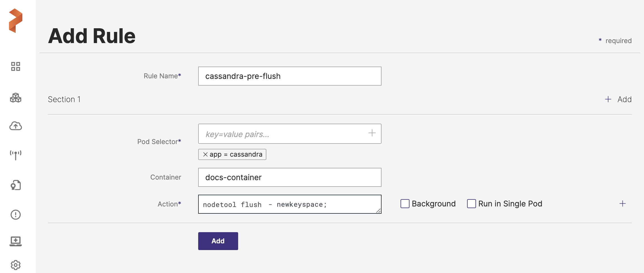Open the dashboard grid icon
This screenshot has width=644, height=273.
[x=16, y=67]
